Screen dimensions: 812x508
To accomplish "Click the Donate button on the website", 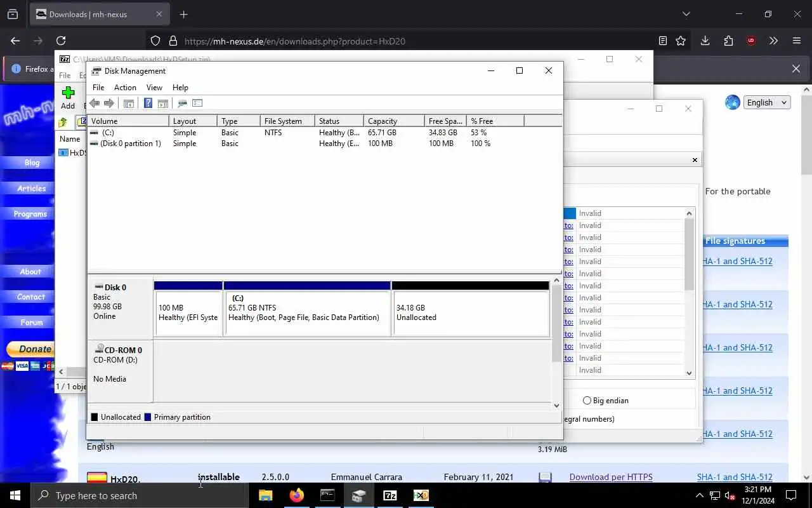I will (30, 349).
